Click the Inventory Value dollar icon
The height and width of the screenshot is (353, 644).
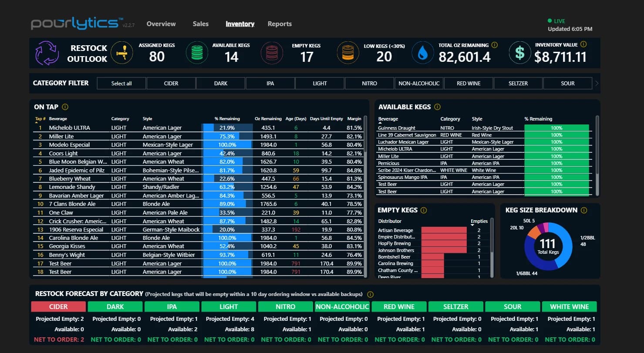coord(520,53)
